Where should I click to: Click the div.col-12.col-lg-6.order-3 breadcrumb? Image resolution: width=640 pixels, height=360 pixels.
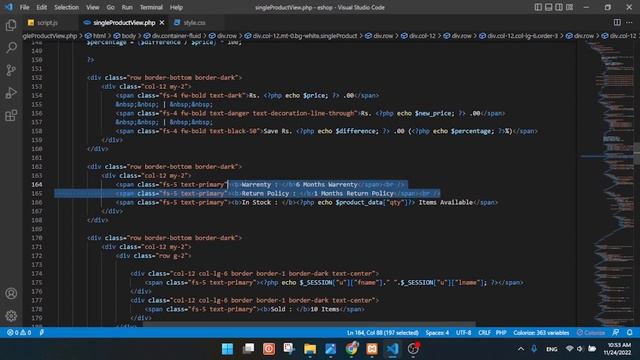[518, 36]
